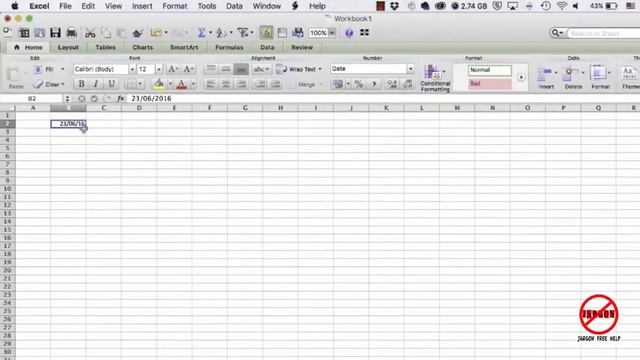Click the Paste button

[x=16, y=78]
